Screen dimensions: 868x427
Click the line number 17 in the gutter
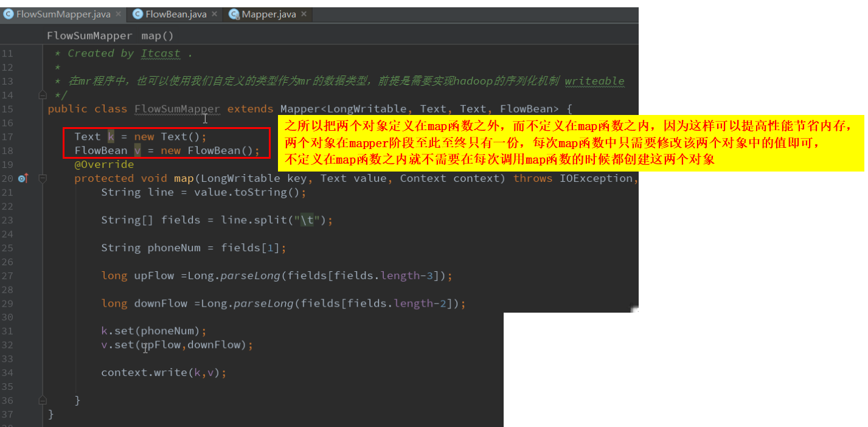tap(7, 137)
